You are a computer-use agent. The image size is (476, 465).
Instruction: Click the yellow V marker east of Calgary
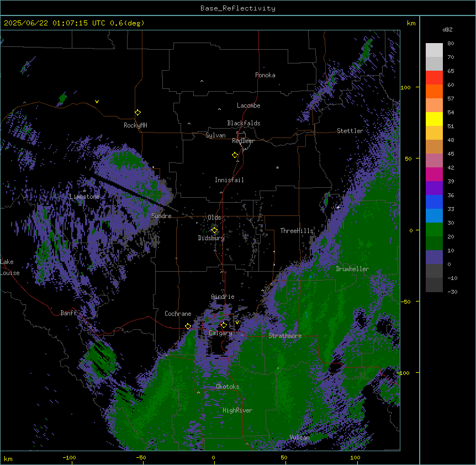pos(237,323)
